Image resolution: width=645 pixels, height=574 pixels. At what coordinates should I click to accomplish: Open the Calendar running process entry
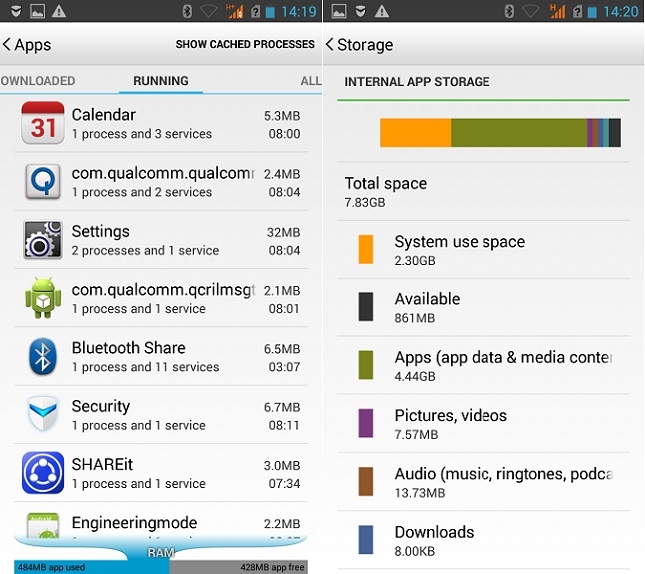pyautogui.click(x=161, y=123)
